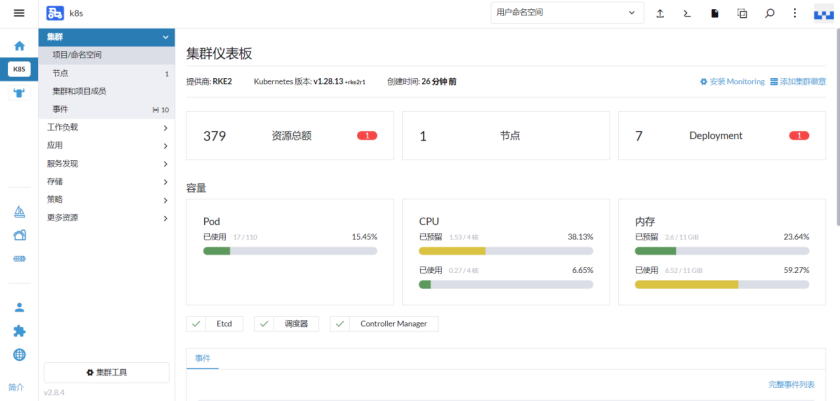This screenshot has width=840, height=401.
Task: Click version text v2.8.4
Action: pos(54,392)
